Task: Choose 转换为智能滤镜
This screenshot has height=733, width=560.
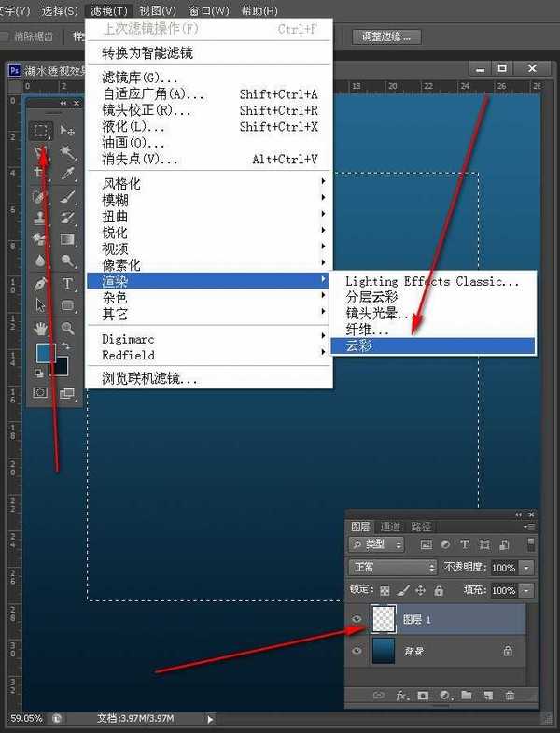Action: tap(209, 53)
